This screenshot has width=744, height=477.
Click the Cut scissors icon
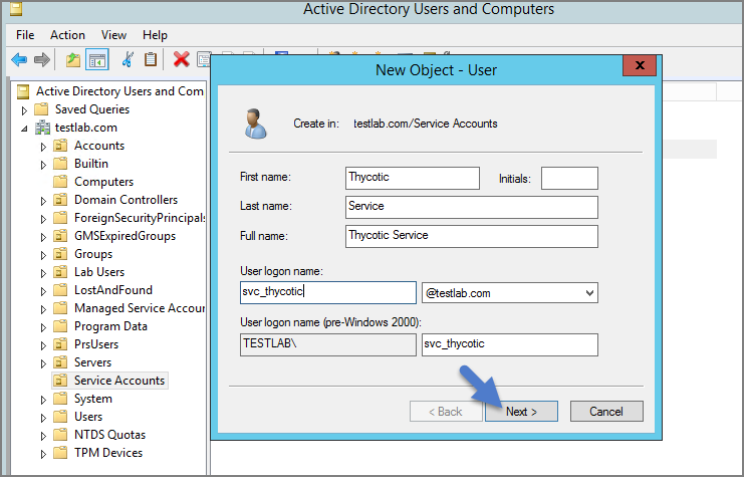point(127,60)
